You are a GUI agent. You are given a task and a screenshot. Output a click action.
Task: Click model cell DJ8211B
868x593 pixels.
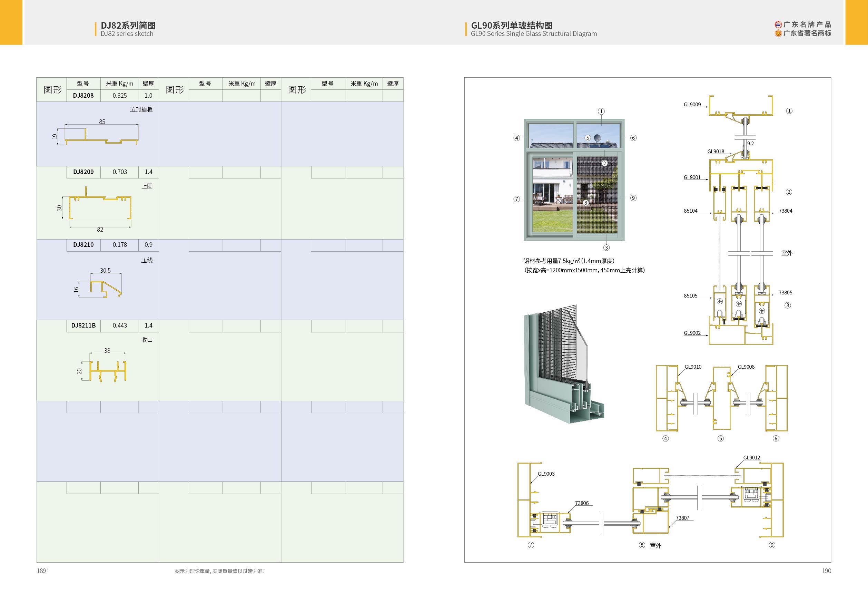83,325
